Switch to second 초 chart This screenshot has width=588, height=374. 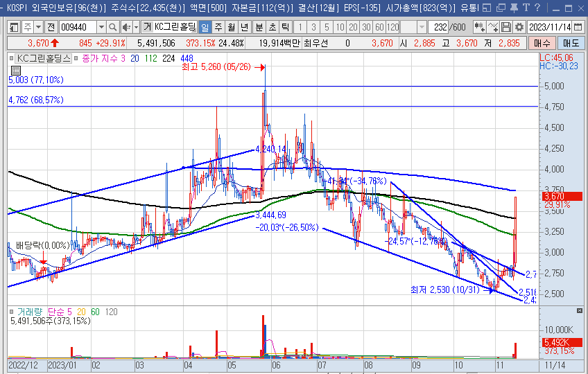[x=273, y=27]
